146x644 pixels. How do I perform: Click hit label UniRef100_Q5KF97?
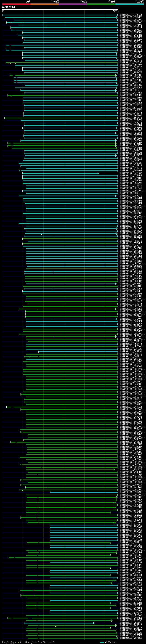coord(131,63)
